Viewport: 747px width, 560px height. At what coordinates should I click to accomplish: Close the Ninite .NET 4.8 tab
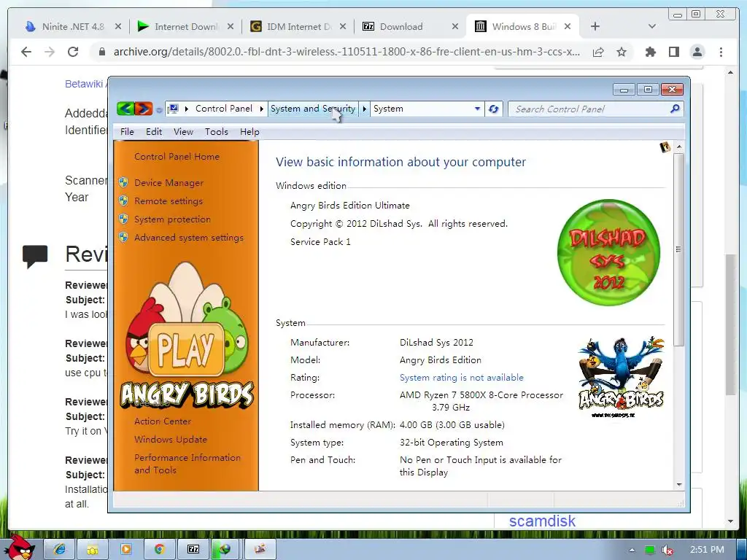tap(117, 27)
